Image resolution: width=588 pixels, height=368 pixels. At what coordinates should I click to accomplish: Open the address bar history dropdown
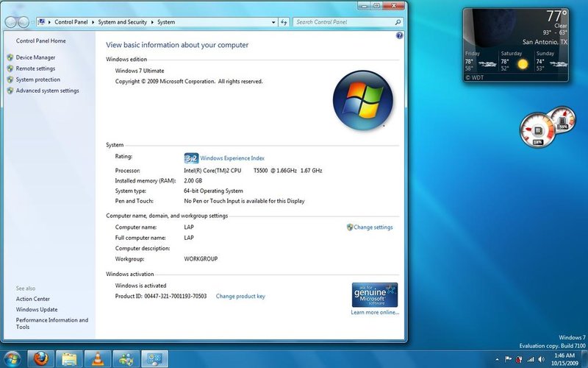click(x=273, y=22)
